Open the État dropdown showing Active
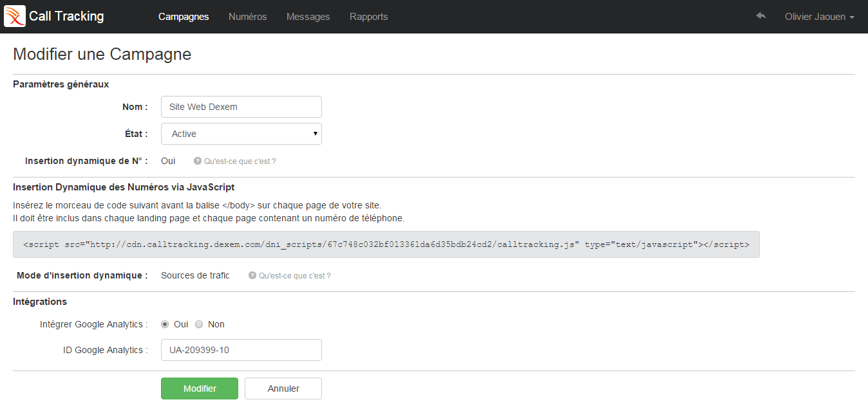Viewport: 868px width, 411px height. click(241, 133)
